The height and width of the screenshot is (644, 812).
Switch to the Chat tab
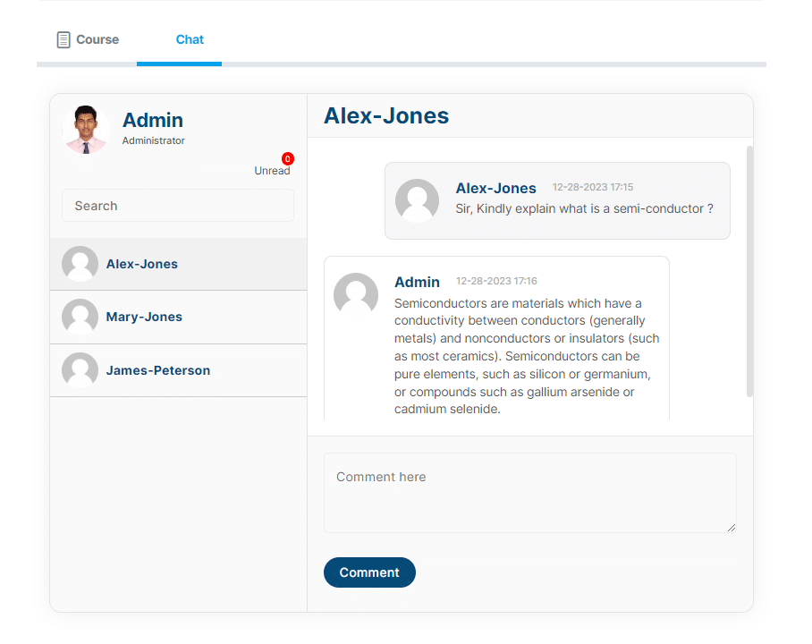pos(190,39)
